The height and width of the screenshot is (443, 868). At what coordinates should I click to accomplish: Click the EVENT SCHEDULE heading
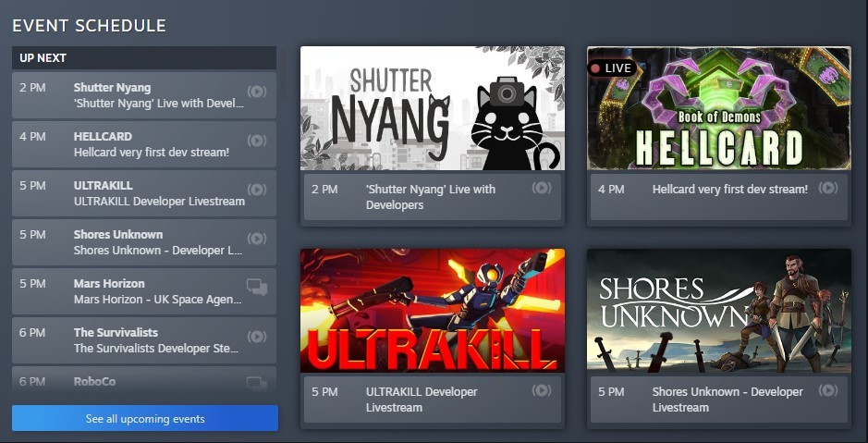(x=89, y=26)
